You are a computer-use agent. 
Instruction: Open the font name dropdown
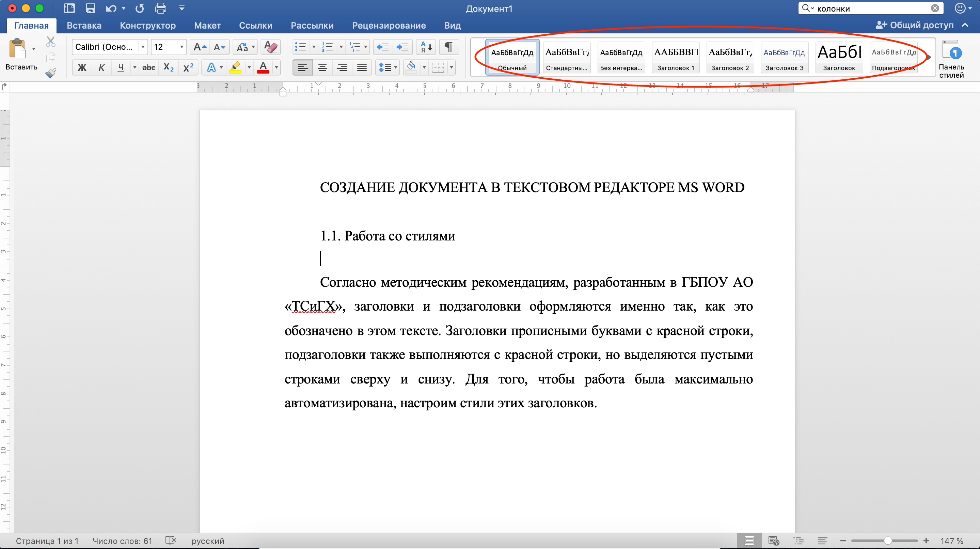(x=143, y=47)
